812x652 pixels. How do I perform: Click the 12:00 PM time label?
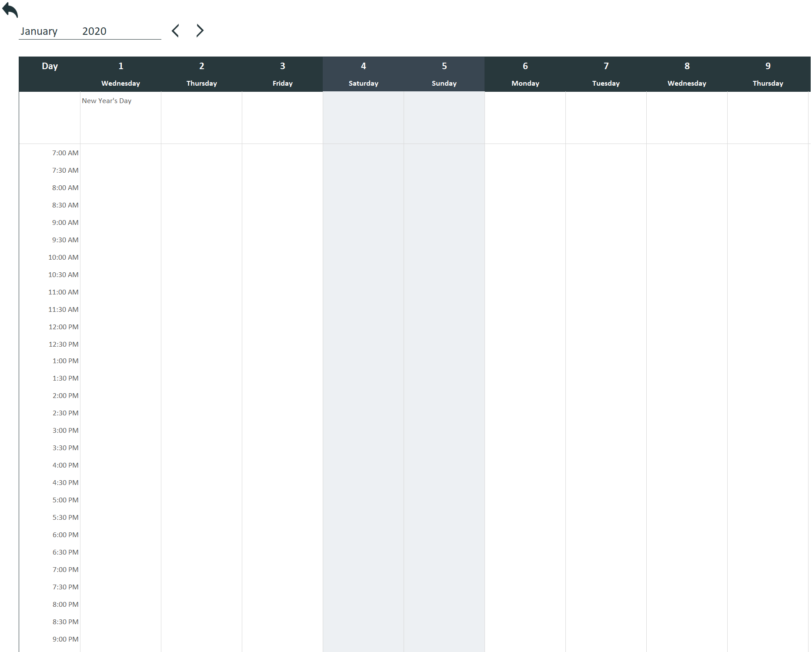click(63, 327)
